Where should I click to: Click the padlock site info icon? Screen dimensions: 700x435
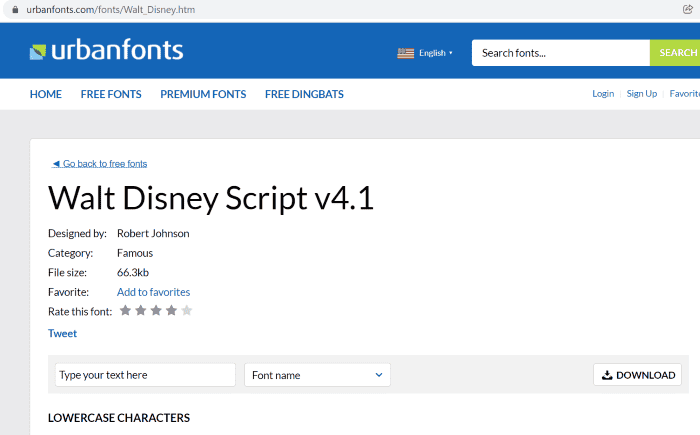(15, 9)
